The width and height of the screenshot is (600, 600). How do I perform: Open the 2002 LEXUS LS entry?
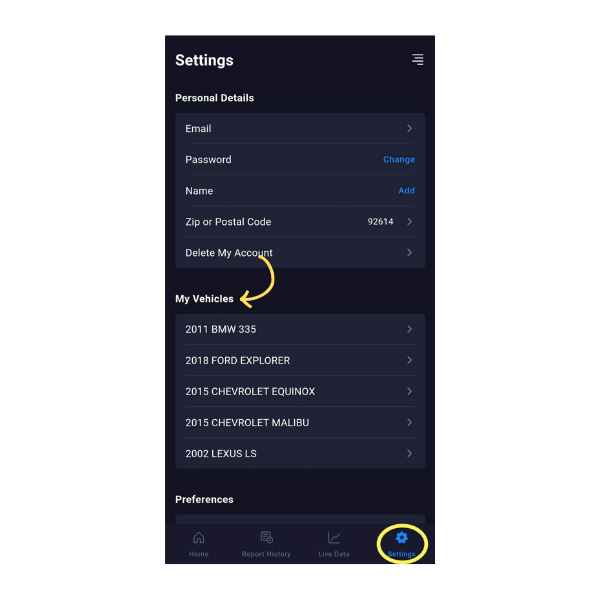point(300,453)
